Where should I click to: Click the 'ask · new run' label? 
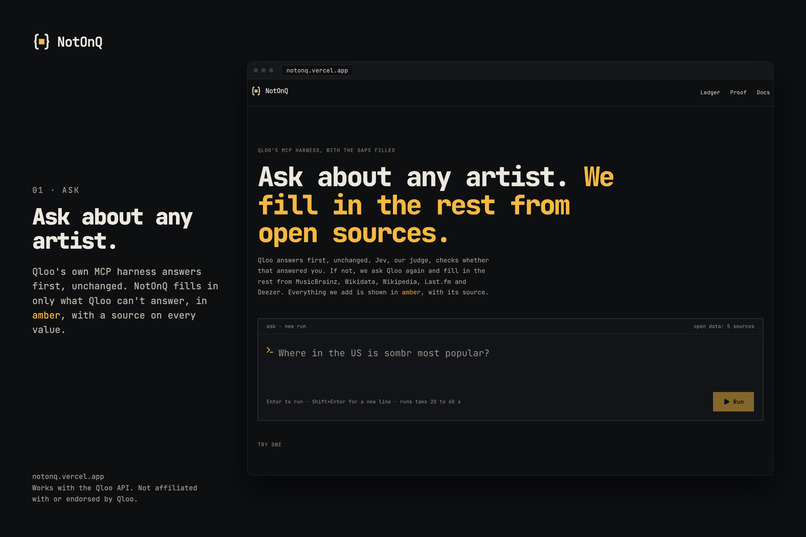click(286, 326)
